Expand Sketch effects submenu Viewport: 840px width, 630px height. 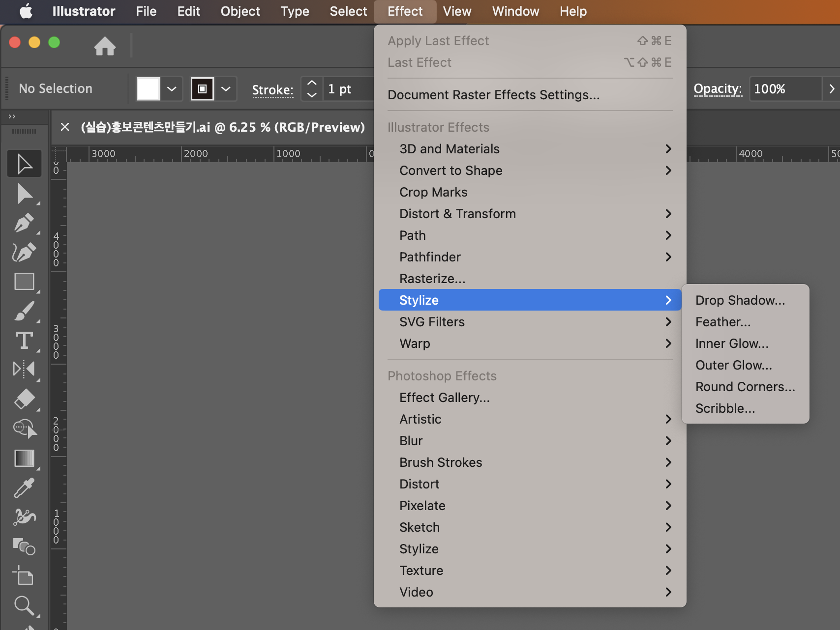coord(530,527)
